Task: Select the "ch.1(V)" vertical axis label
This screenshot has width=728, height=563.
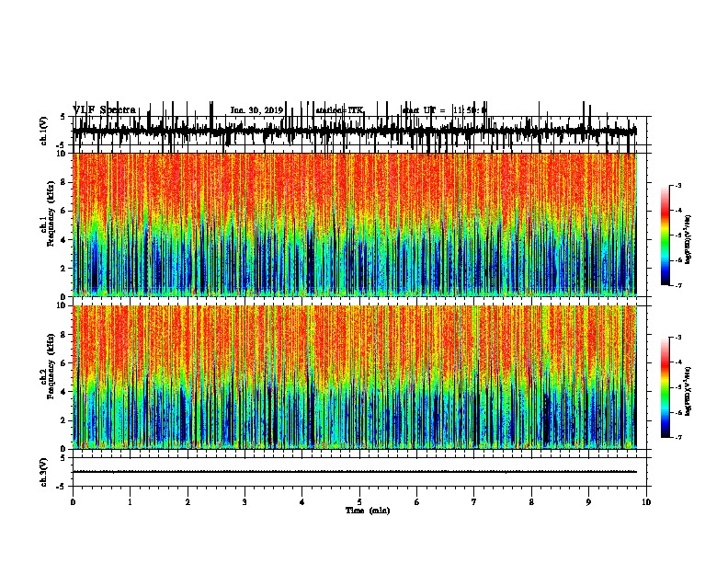Action: click(x=43, y=131)
